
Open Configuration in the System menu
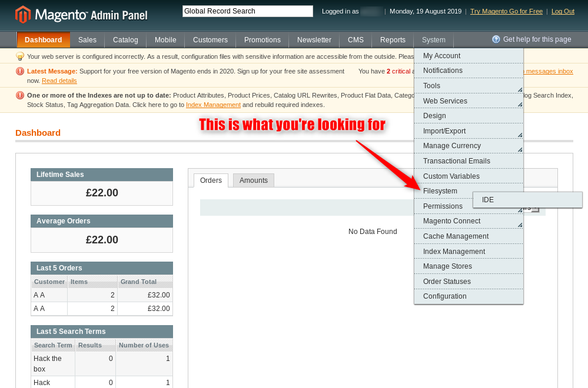(x=469, y=296)
